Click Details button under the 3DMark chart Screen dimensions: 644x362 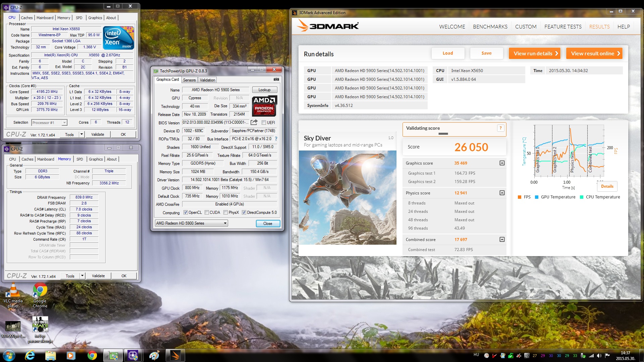coord(607,186)
